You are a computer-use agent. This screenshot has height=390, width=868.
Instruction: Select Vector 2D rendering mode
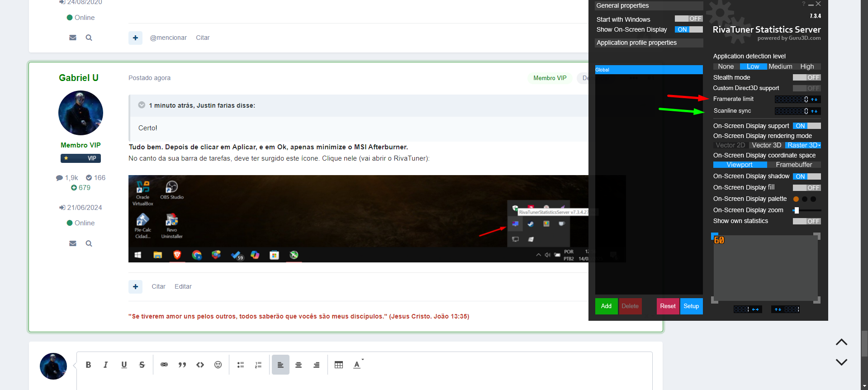click(x=730, y=145)
